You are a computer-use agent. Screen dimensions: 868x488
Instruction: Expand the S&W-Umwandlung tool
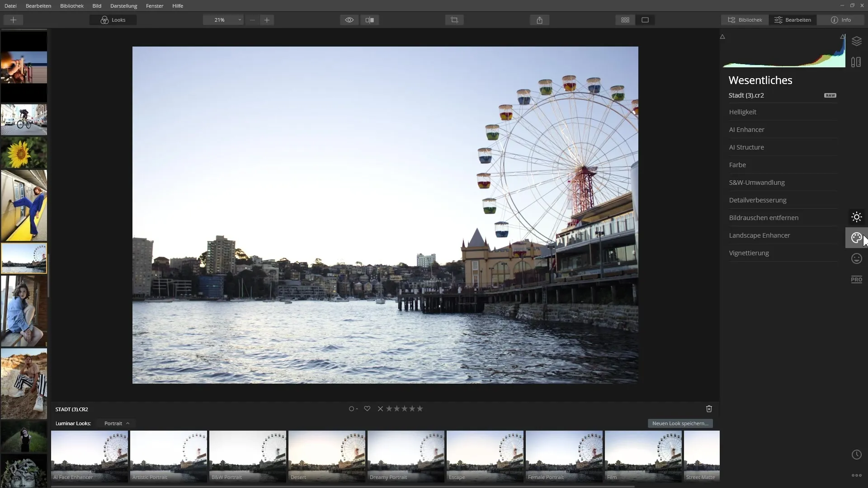point(783,183)
